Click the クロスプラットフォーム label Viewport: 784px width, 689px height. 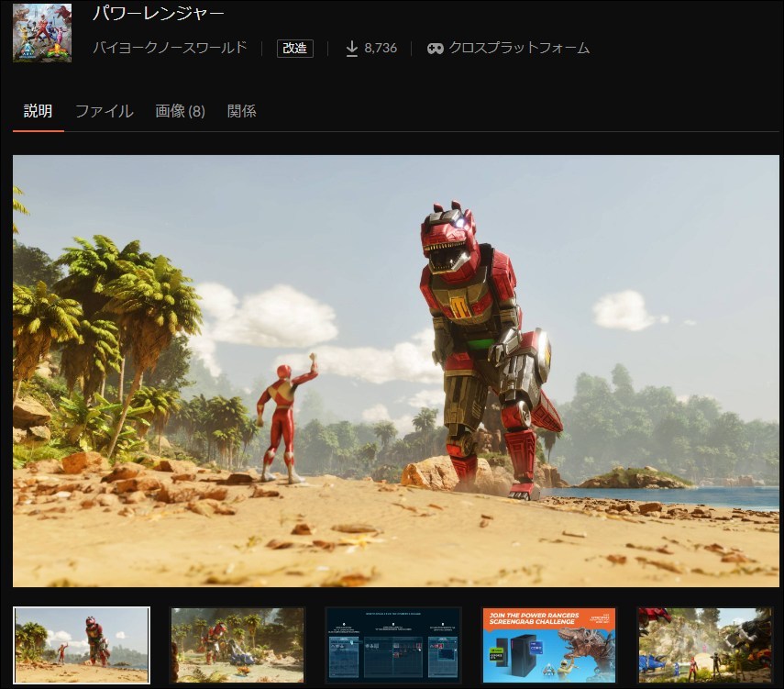(x=519, y=48)
